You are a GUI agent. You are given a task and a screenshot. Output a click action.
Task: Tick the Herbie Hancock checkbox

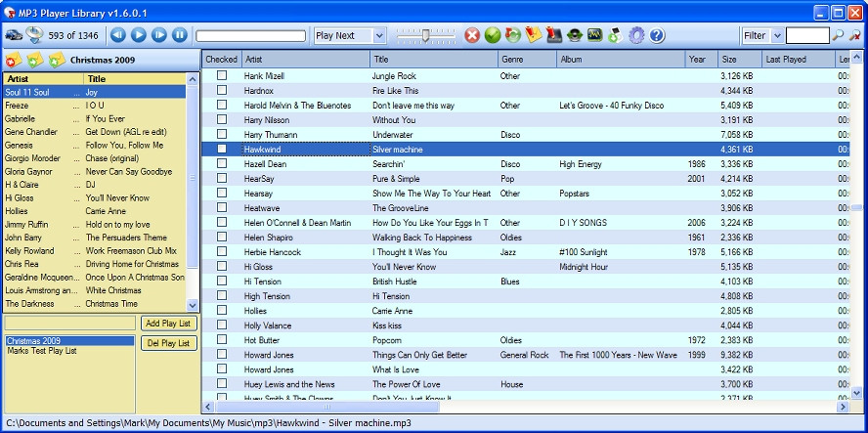[222, 251]
